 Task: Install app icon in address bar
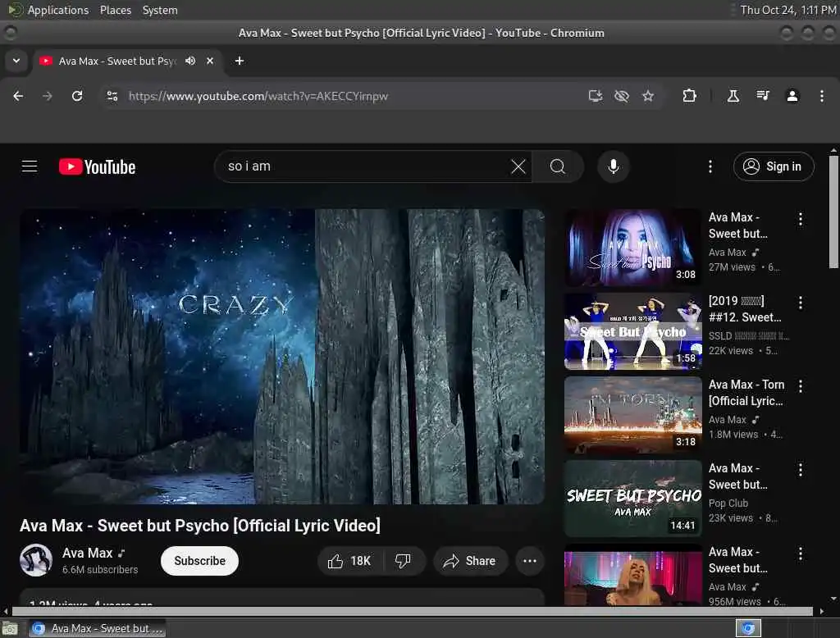(x=596, y=96)
